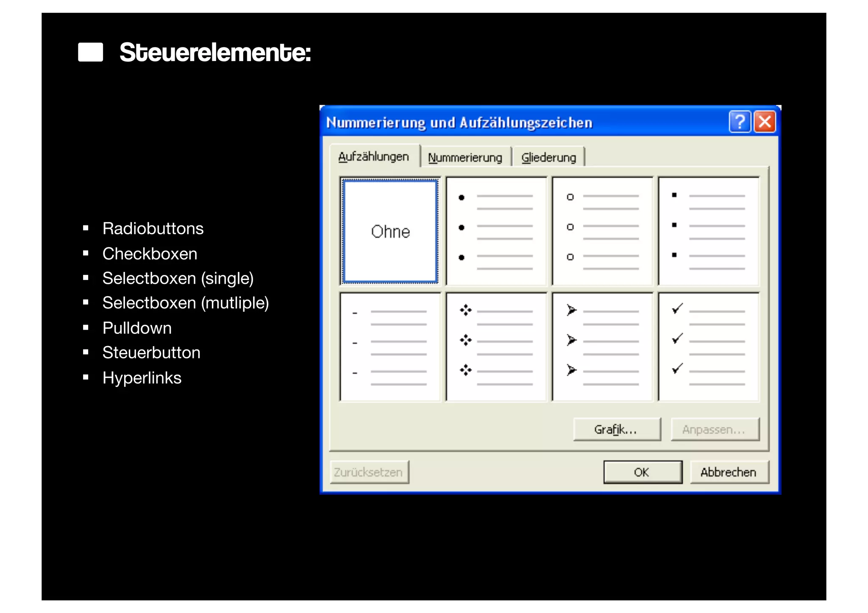Viewport: 868px width, 613px height.
Task: Open the Aufzählungen tab
Action: 374,157
